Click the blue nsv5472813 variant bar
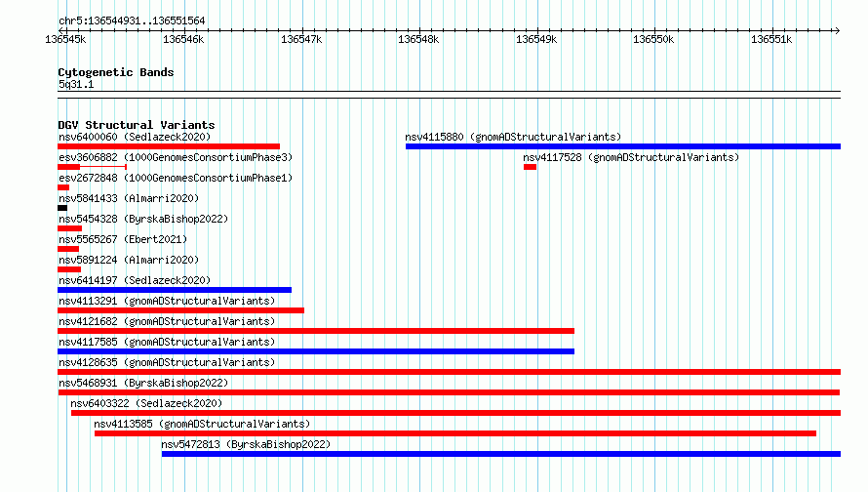868x492 pixels. (501, 454)
